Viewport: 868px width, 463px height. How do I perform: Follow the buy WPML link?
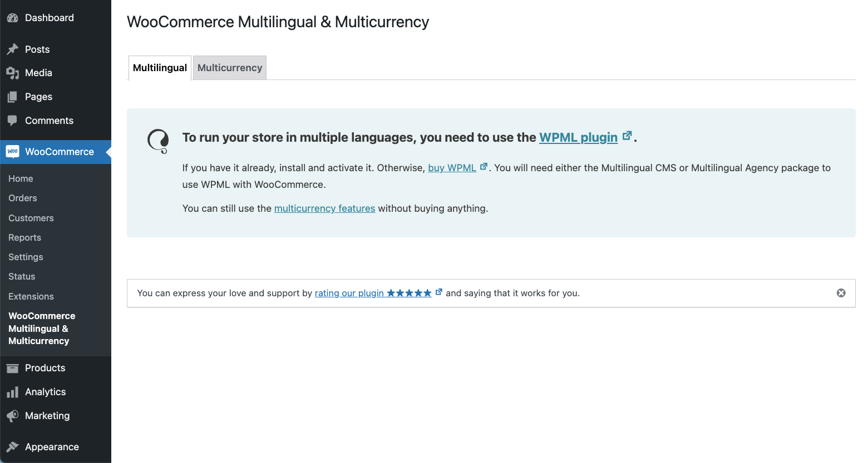point(452,168)
